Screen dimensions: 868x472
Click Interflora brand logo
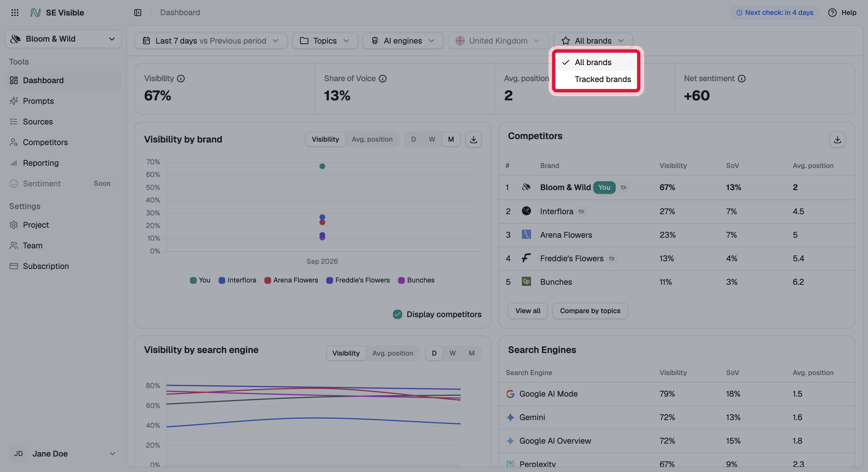526,211
